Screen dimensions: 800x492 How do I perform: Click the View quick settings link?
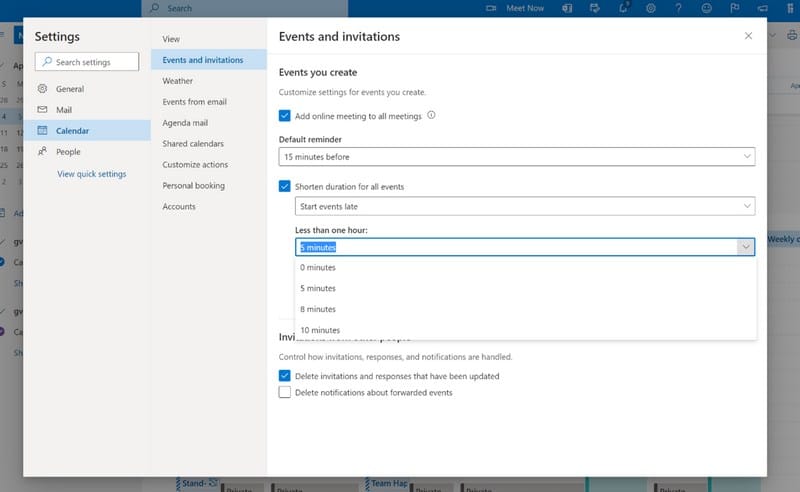click(92, 174)
